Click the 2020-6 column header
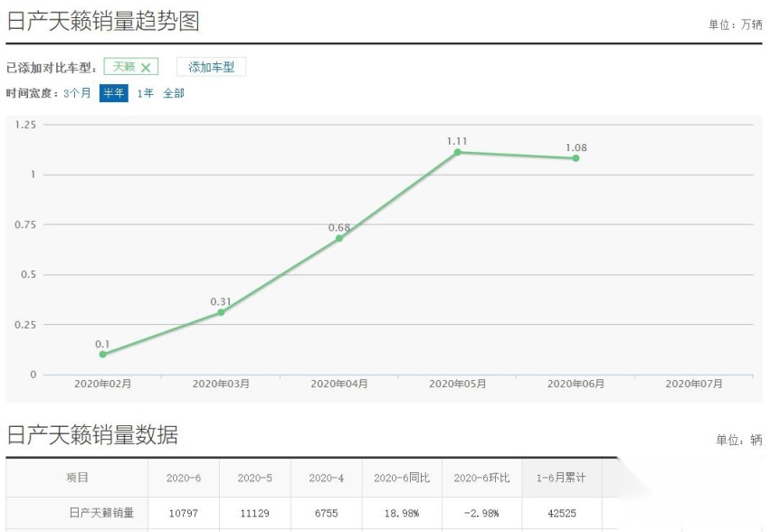 (x=184, y=478)
